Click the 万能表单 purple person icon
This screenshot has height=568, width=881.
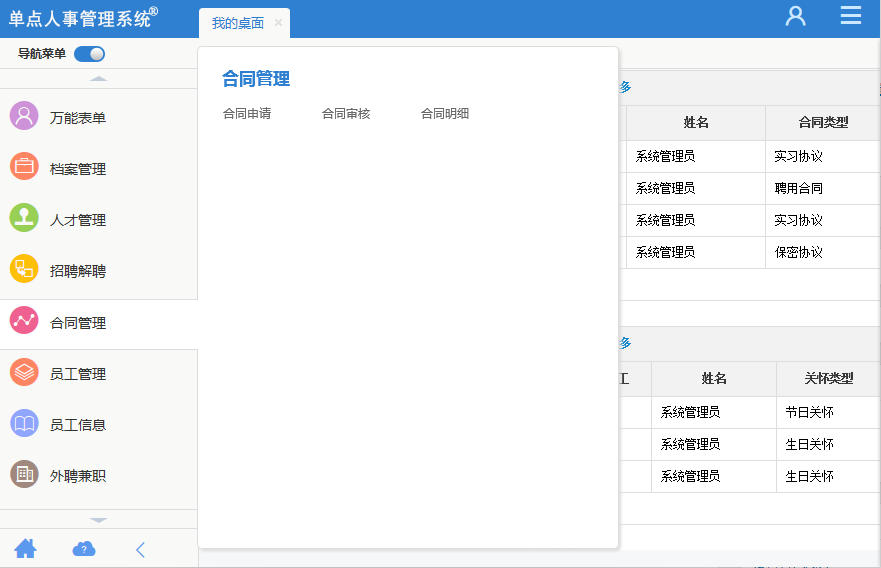pyautogui.click(x=24, y=116)
